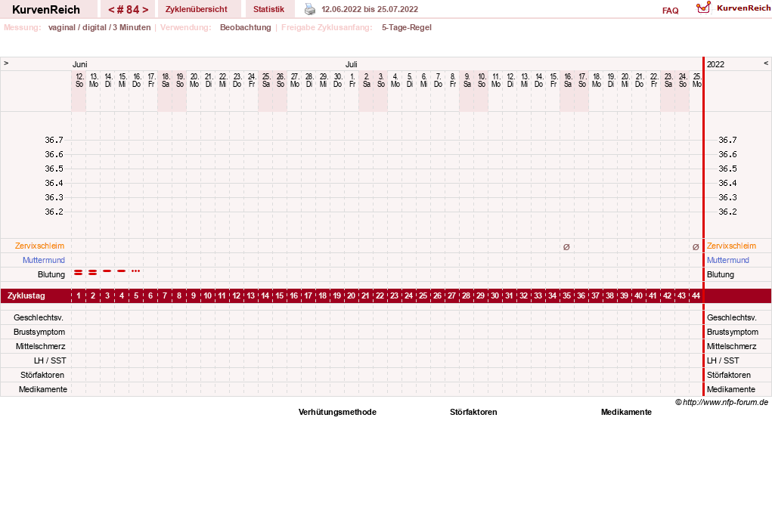This screenshot has width=772, height=532.
Task: Click the left Zervixschleim row label
Action: (x=39, y=246)
